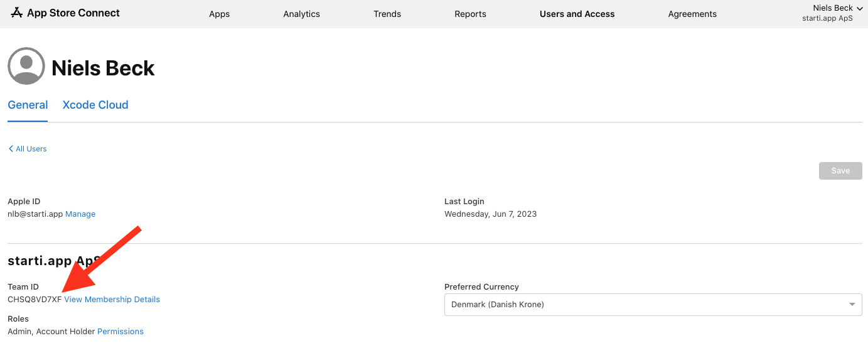Click the Admin, Account Holder roles text
Viewport: 868px width, 343px height.
pos(51,332)
